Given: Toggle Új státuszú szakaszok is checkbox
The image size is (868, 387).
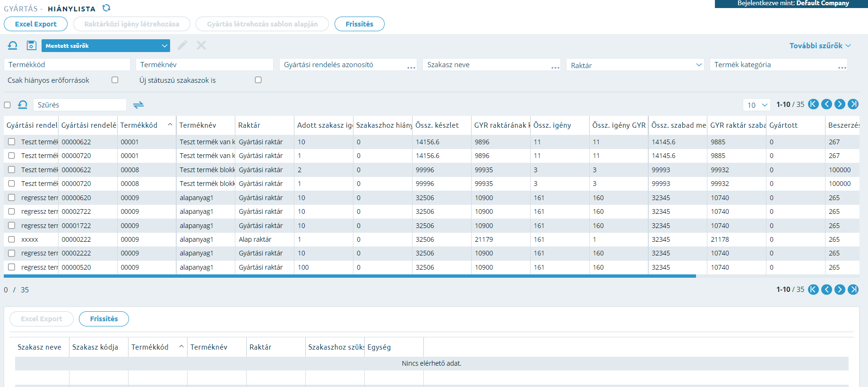Looking at the screenshot, I should tap(258, 80).
